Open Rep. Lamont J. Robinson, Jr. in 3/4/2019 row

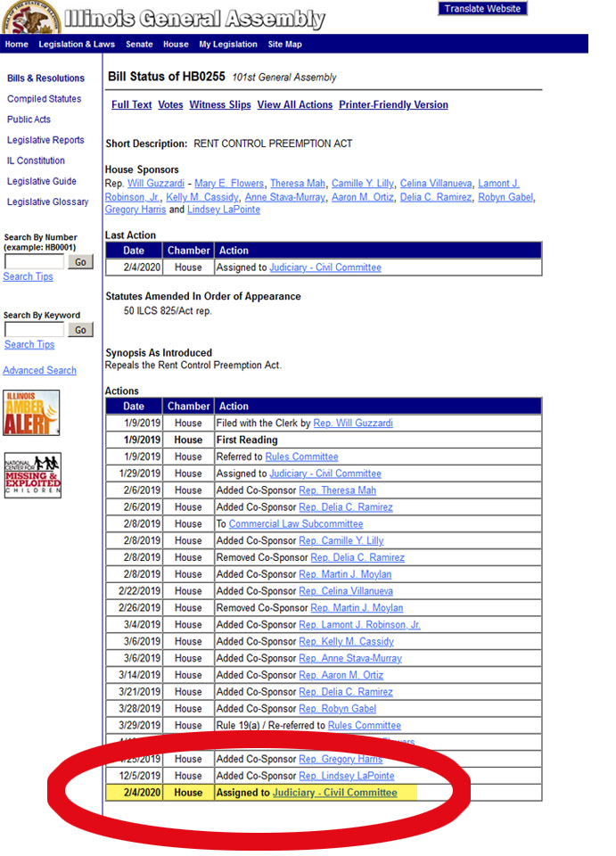tap(359, 625)
